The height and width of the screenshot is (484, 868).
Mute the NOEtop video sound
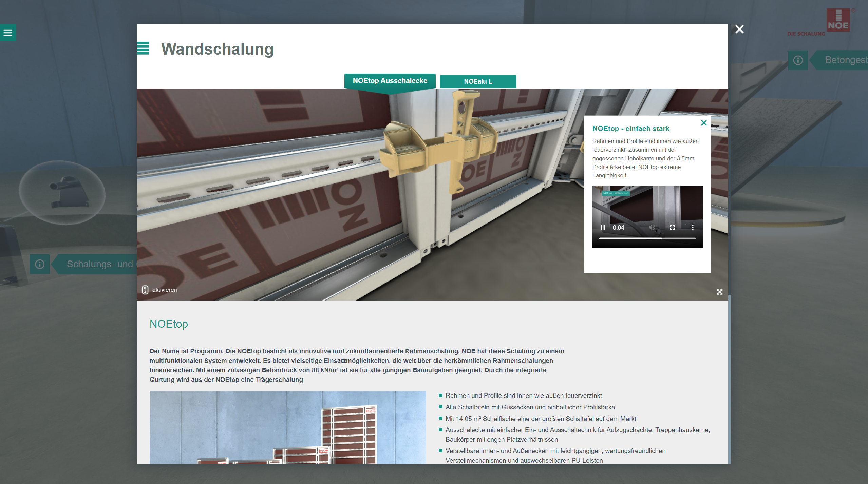coord(652,227)
